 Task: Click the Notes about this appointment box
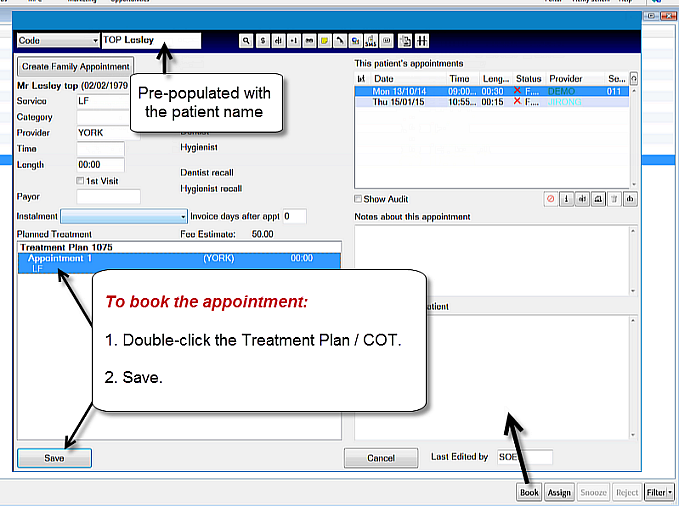(491, 261)
